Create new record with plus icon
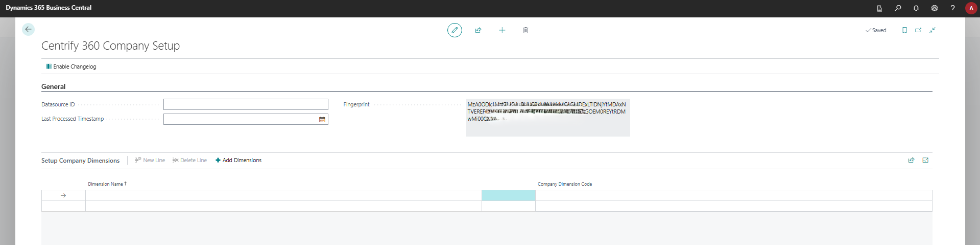Image resolution: width=980 pixels, height=245 pixels. [x=502, y=30]
